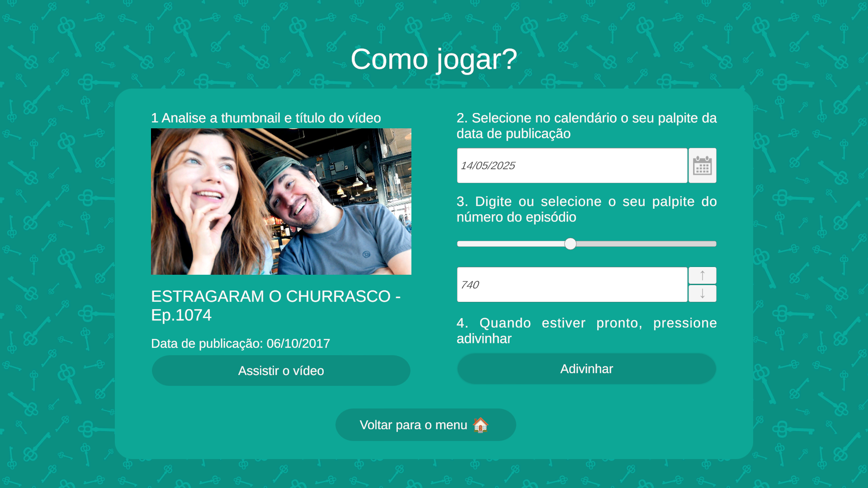The width and height of the screenshot is (868, 488).
Task: Submit guess with the Adivinhar button
Action: point(586,369)
